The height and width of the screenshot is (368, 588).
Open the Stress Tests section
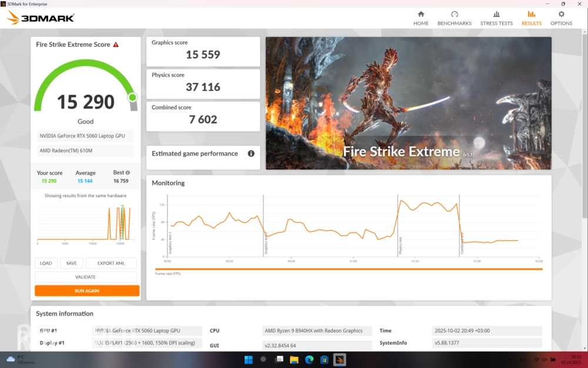coord(496,14)
